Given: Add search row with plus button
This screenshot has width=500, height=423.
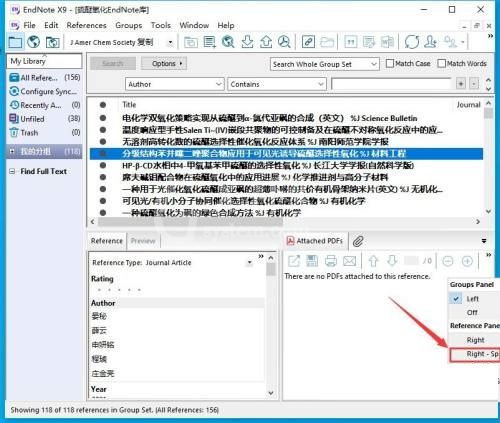Looking at the screenshot, I should tap(461, 84).
